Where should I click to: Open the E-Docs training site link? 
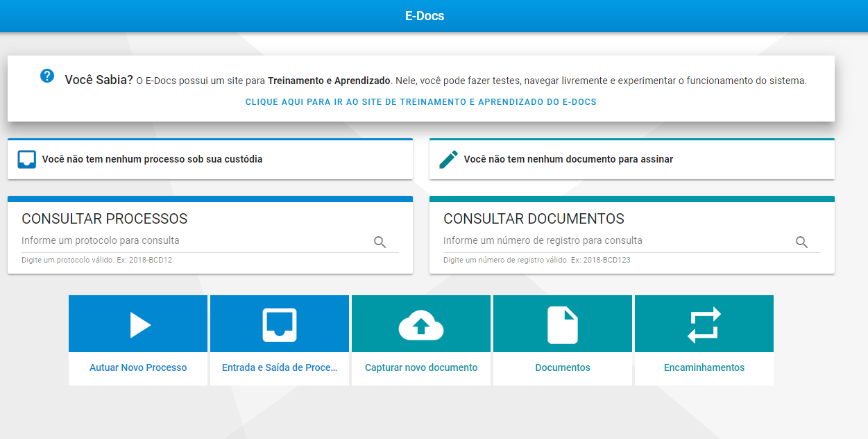click(420, 101)
